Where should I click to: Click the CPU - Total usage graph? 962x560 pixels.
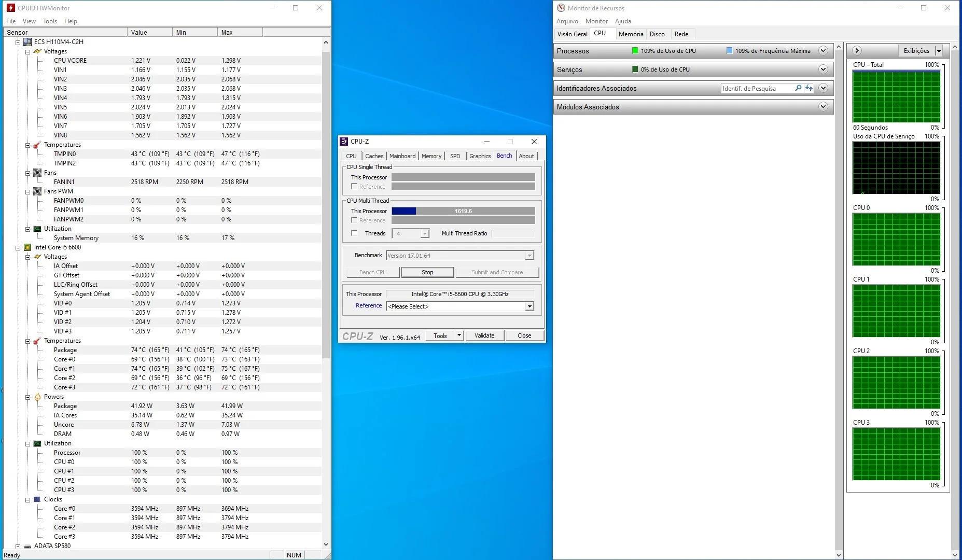point(896,97)
